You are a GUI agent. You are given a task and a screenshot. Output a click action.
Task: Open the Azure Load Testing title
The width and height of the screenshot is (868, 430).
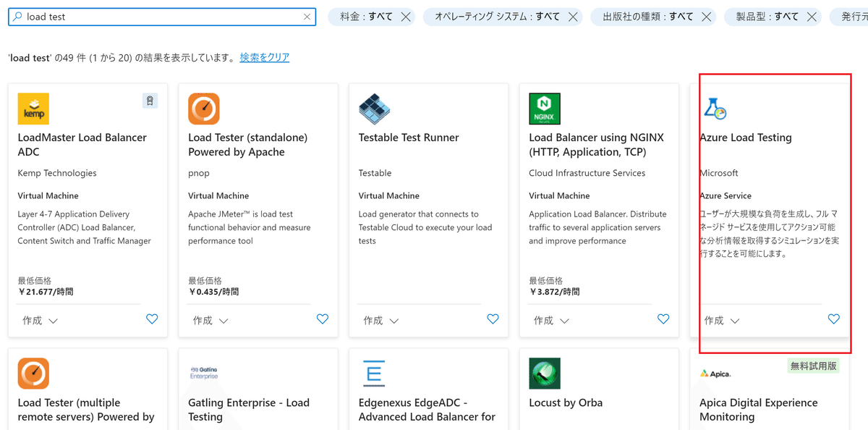pos(746,138)
